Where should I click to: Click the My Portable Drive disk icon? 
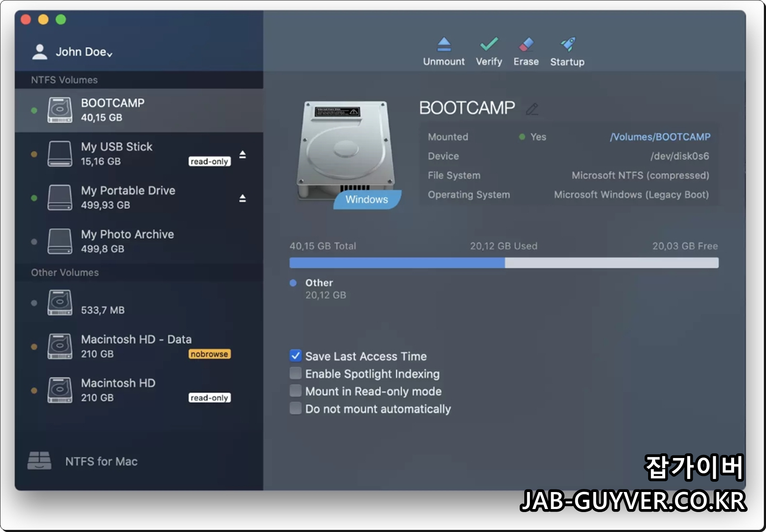pyautogui.click(x=60, y=198)
